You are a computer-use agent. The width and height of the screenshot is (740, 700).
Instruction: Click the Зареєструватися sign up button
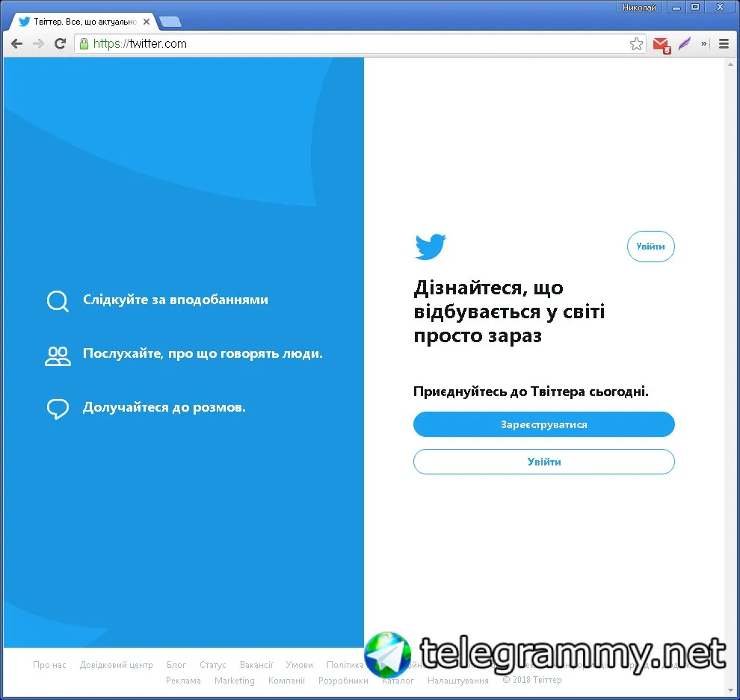point(543,424)
